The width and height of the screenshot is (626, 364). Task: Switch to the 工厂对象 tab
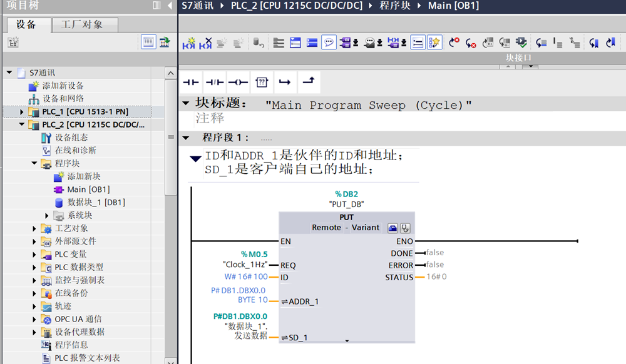click(82, 25)
